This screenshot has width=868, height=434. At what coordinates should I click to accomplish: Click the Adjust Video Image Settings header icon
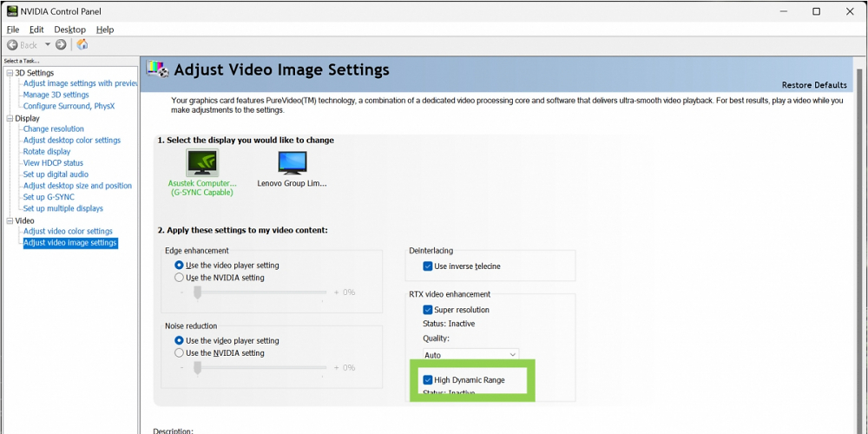(x=157, y=69)
